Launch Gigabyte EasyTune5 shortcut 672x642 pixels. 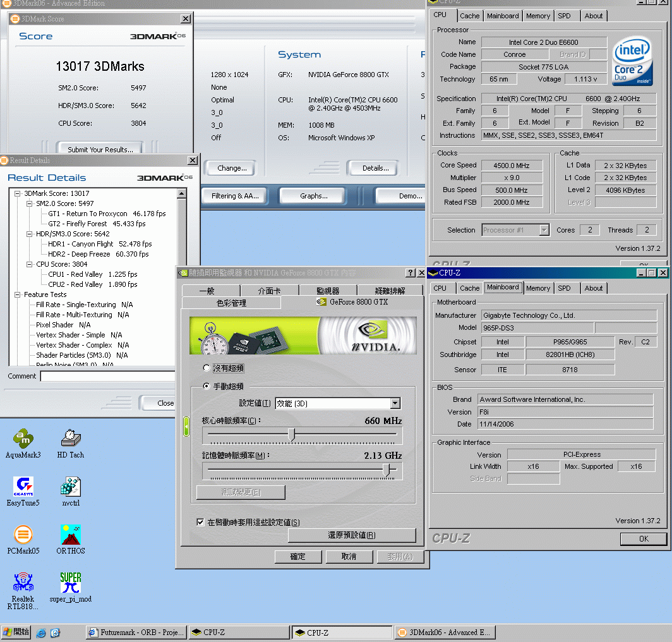tap(23, 492)
